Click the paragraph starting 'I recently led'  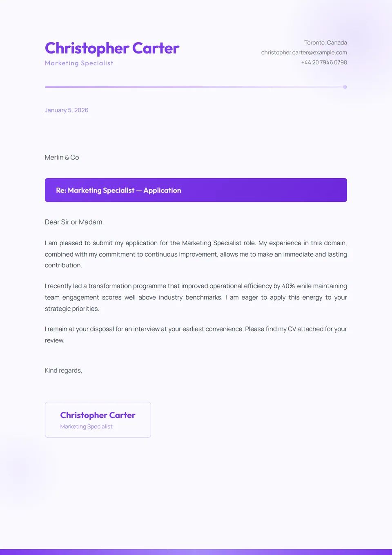click(x=196, y=297)
